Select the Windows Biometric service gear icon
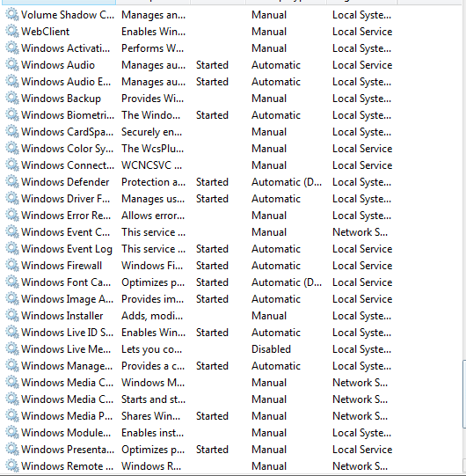This screenshot has height=476, width=466. tap(12, 114)
